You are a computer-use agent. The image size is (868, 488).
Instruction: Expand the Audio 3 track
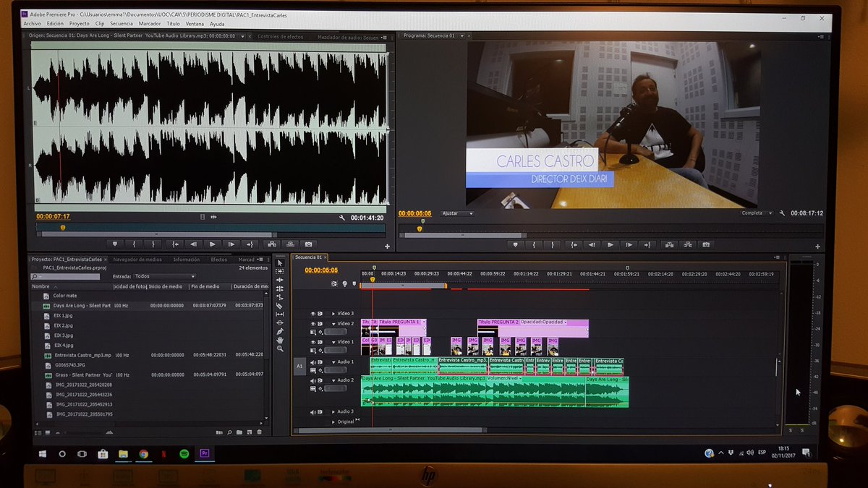point(333,412)
